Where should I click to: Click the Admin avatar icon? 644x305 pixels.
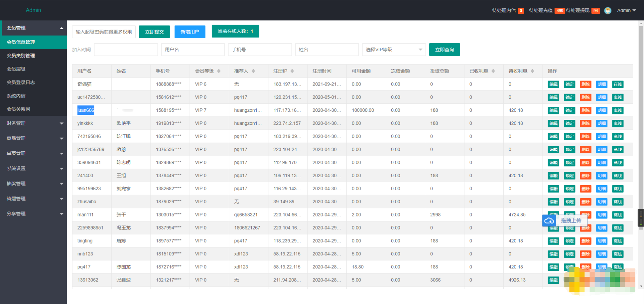607,11
